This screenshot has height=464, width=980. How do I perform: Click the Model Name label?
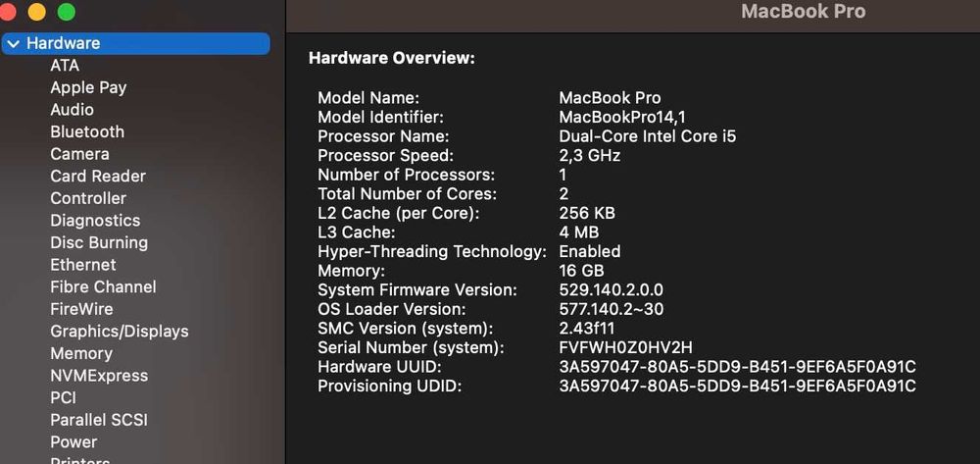[368, 98]
